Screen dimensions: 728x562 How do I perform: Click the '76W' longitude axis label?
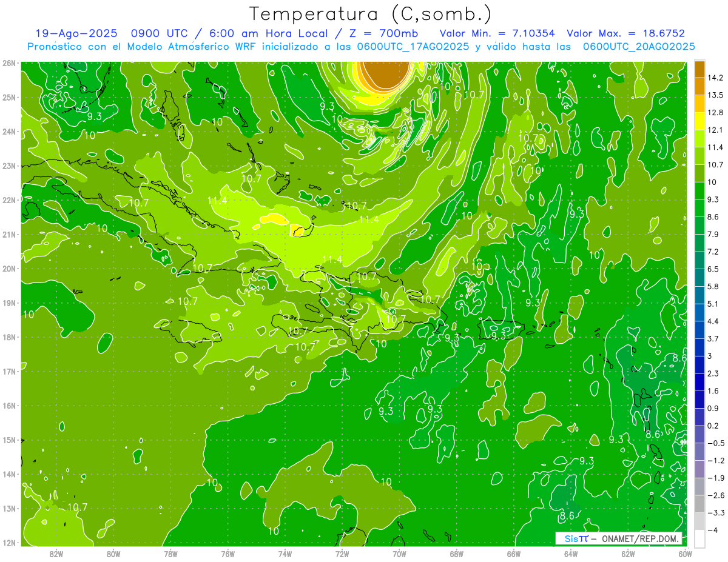coord(227,554)
